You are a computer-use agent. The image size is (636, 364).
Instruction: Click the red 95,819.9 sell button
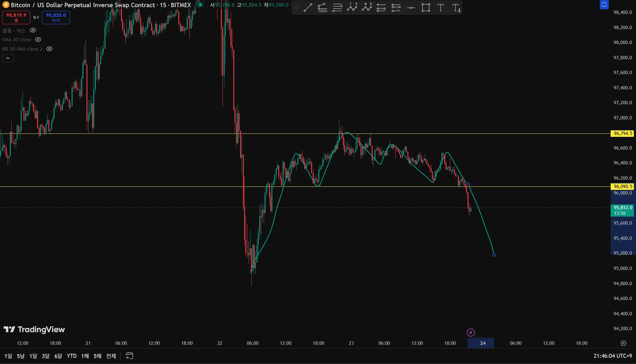click(16, 18)
